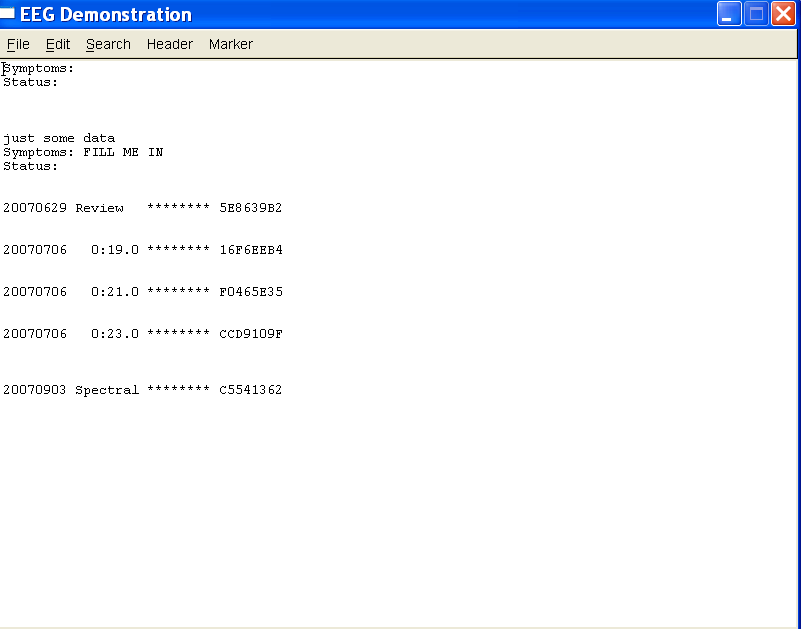Click the hash code 5E8639B2
Viewport: 801px width, 629px height.
[x=251, y=208]
